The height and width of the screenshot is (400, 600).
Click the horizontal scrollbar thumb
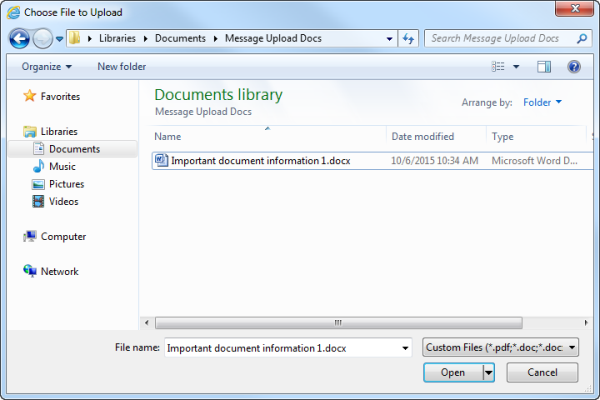tap(339, 323)
